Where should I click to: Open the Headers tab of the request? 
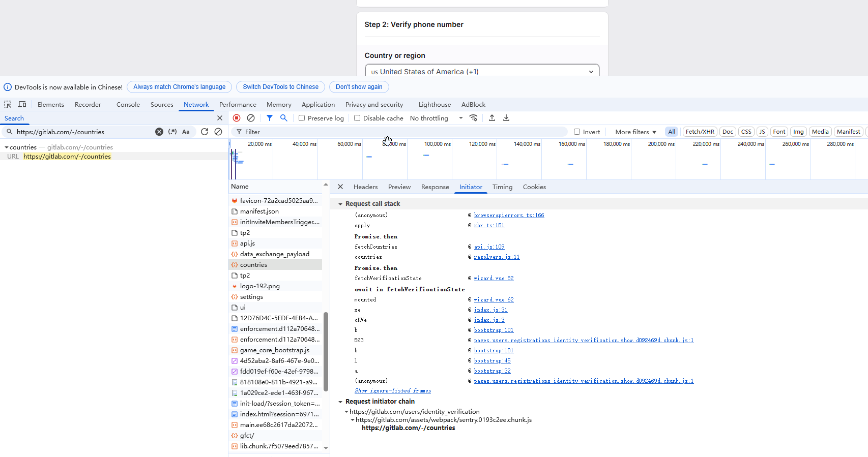point(366,187)
